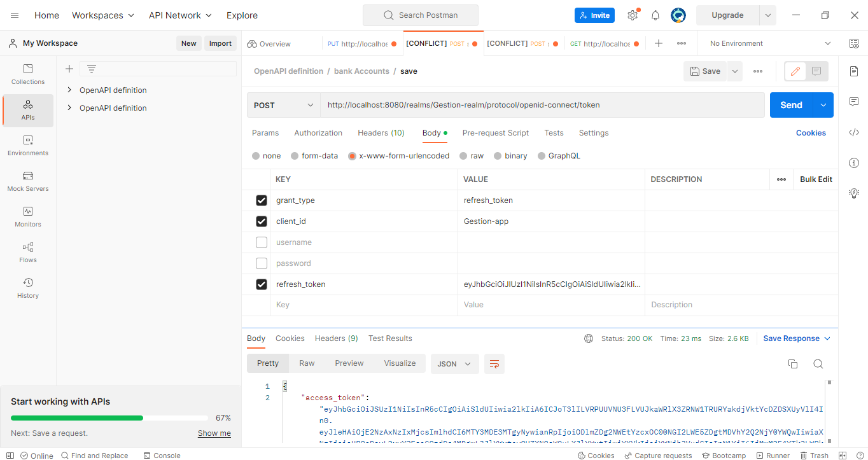The height and width of the screenshot is (460, 868).
Task: Open the No Environment selector
Action: tap(768, 43)
